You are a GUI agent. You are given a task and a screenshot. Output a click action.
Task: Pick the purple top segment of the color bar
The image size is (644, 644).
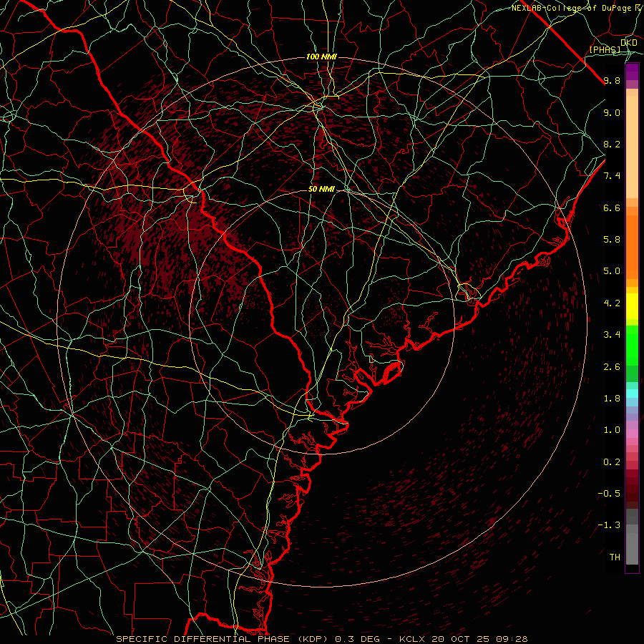point(632,72)
